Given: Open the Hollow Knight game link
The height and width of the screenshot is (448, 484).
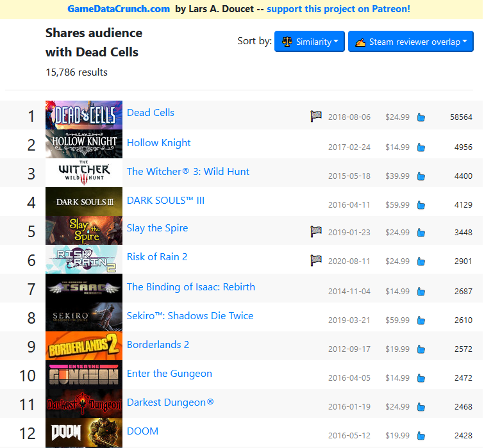Looking at the screenshot, I should (x=159, y=143).
